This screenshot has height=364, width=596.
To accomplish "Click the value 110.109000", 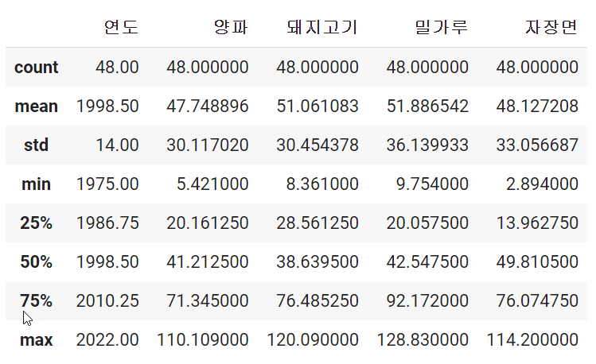I will pos(203,340).
